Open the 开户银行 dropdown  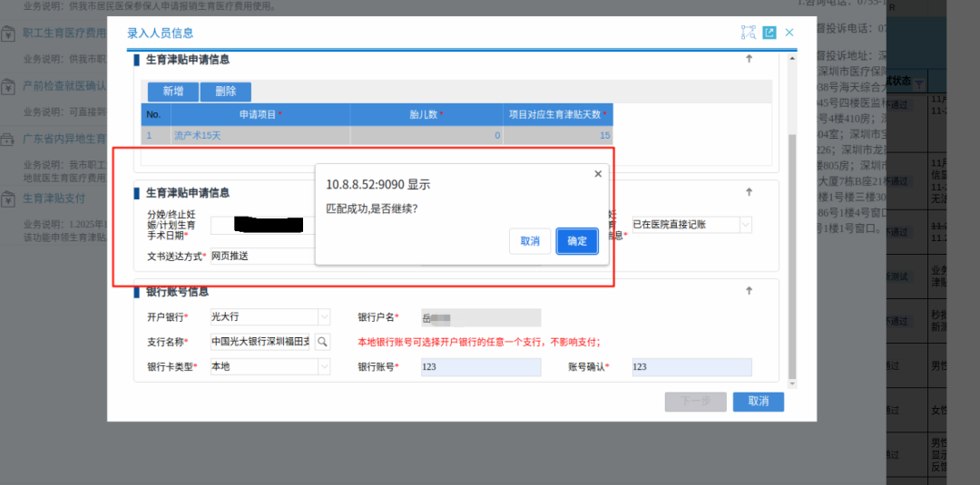point(324,317)
